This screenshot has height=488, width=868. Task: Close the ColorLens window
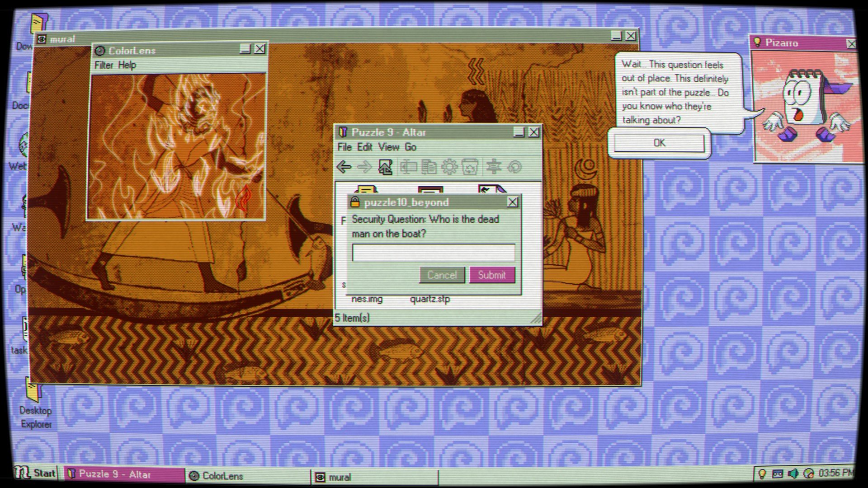259,49
